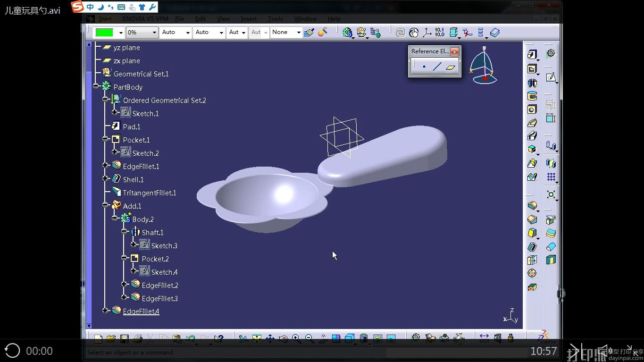Click the Line tool in Reference Elements
The height and width of the screenshot is (362, 644).
tap(437, 67)
